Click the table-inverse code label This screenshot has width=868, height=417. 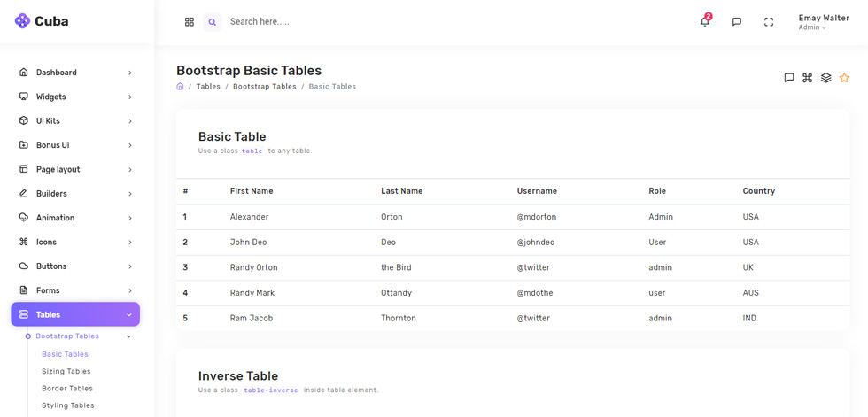[x=271, y=390]
